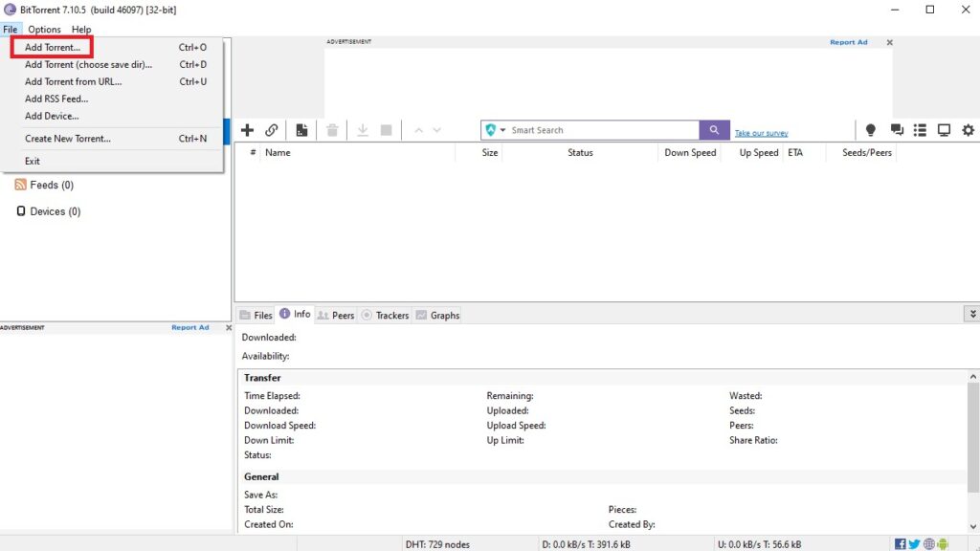The height and width of the screenshot is (551, 980).
Task: Sort torrent list by Seeds/Peers column
Action: [861, 152]
